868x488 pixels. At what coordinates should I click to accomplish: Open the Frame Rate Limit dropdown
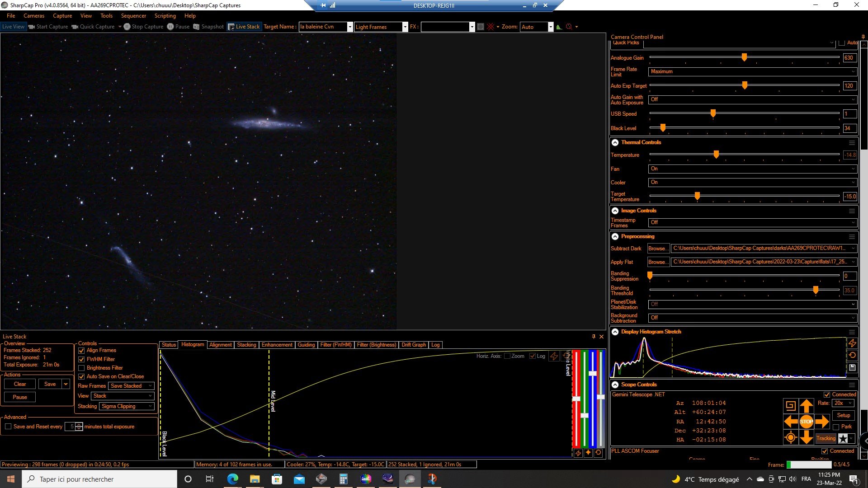coord(753,71)
